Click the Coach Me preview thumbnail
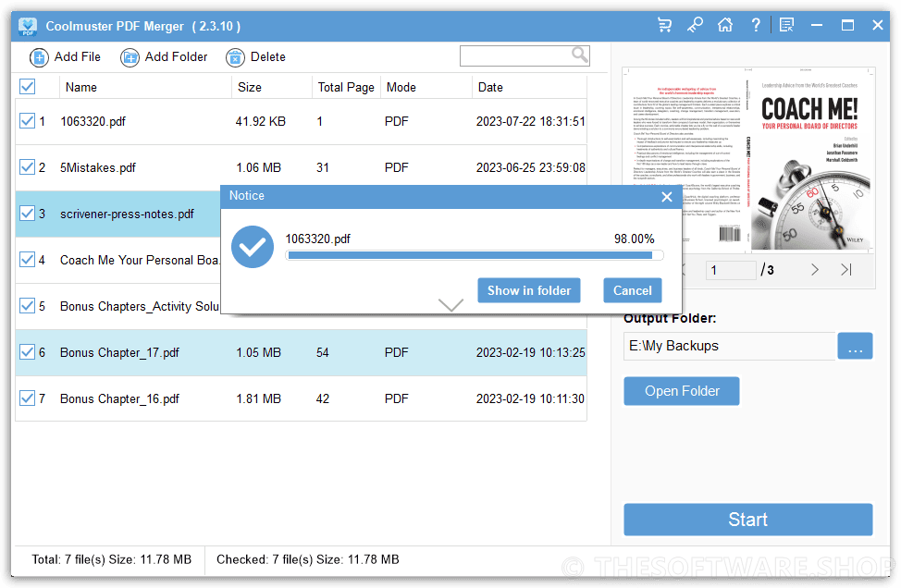The image size is (901, 588). 748,160
